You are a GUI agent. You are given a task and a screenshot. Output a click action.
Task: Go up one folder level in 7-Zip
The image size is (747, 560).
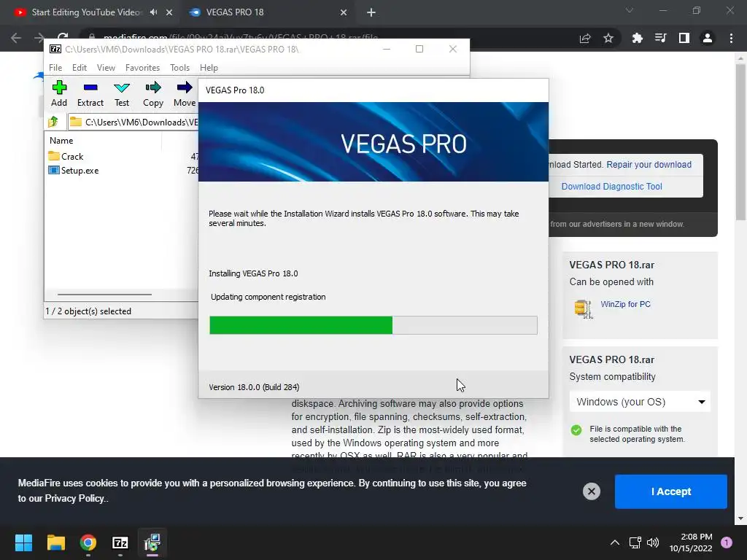tap(53, 122)
